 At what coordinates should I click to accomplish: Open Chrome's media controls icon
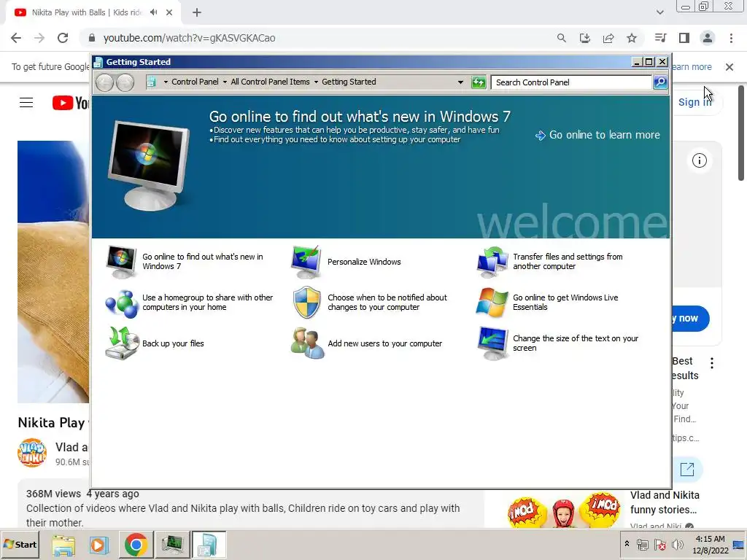[660, 38]
